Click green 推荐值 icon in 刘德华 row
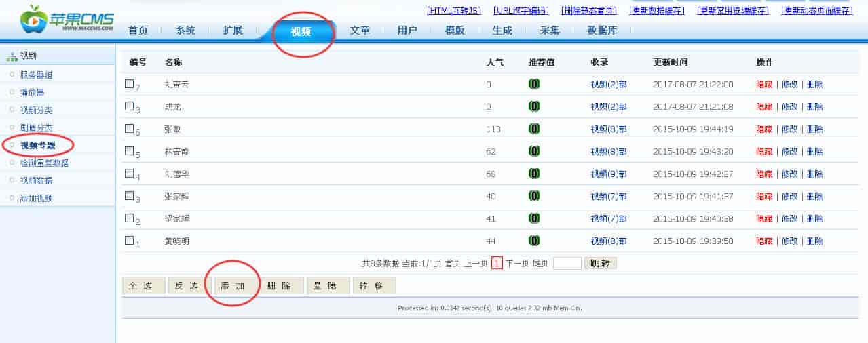The width and height of the screenshot is (868, 343). coord(534,174)
